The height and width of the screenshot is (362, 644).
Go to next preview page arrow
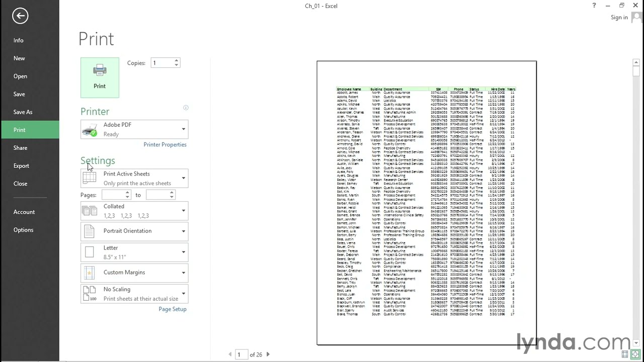coord(268,354)
